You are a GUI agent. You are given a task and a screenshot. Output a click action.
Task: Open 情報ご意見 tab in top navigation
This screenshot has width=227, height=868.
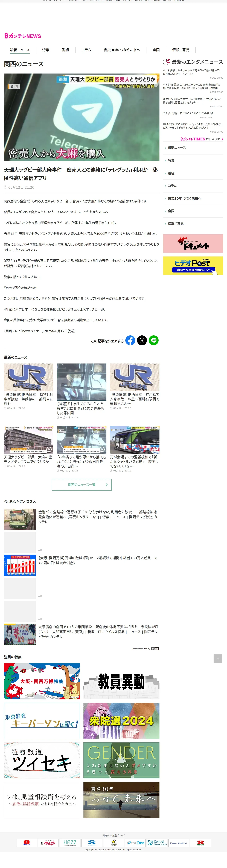click(x=181, y=50)
